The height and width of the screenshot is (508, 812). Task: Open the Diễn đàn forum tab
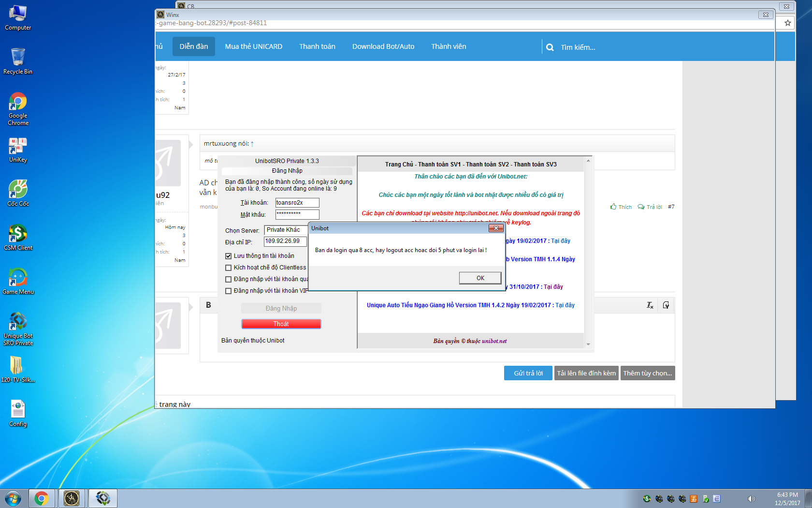pos(194,46)
